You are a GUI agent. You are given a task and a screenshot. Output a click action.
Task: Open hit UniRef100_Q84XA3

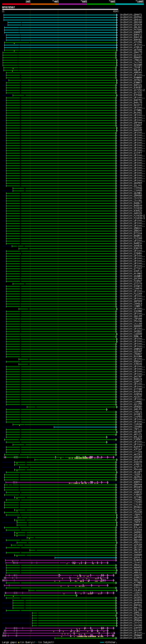131,20
